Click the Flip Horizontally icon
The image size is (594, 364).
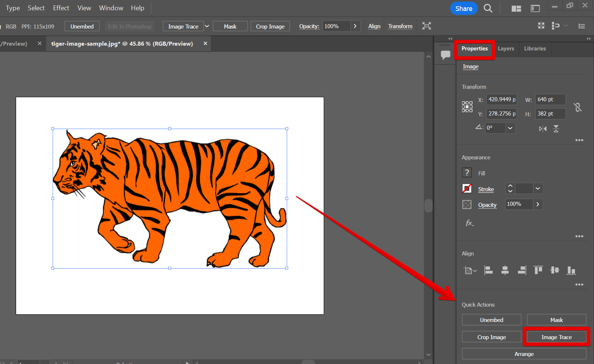pyautogui.click(x=542, y=129)
